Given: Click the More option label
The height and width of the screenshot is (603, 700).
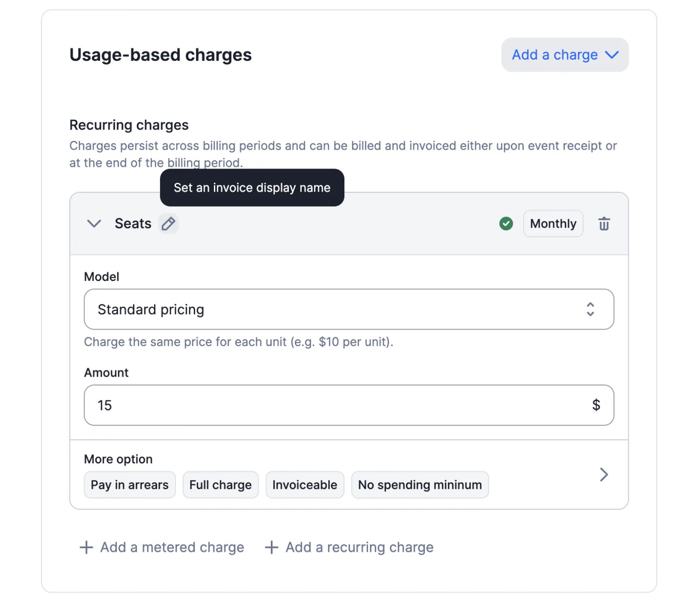Looking at the screenshot, I should pos(118,459).
